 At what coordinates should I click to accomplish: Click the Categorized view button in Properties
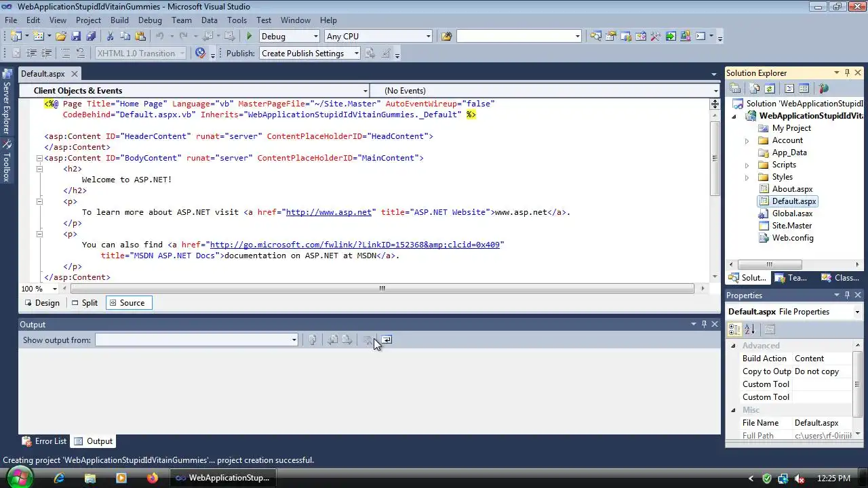(x=734, y=329)
